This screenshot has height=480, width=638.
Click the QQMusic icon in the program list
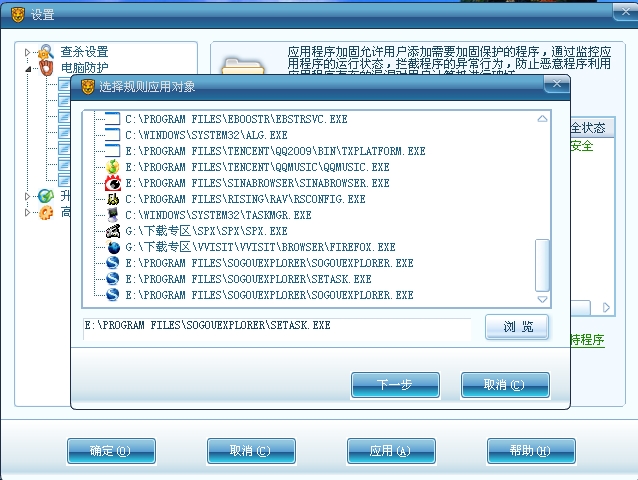pos(113,167)
